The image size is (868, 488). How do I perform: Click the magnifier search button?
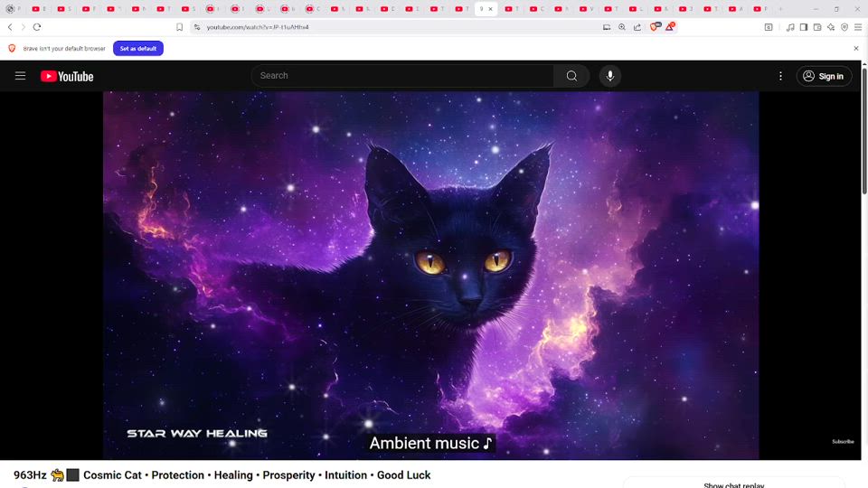pos(571,76)
